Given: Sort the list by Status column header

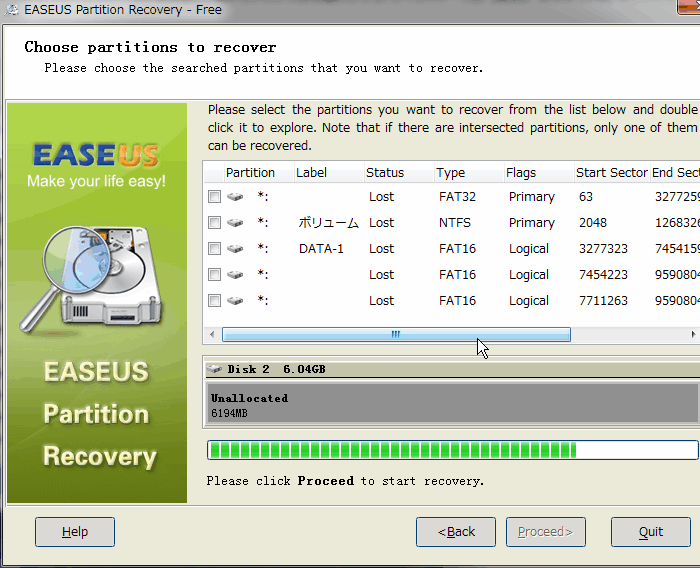Looking at the screenshot, I should click(x=385, y=173).
